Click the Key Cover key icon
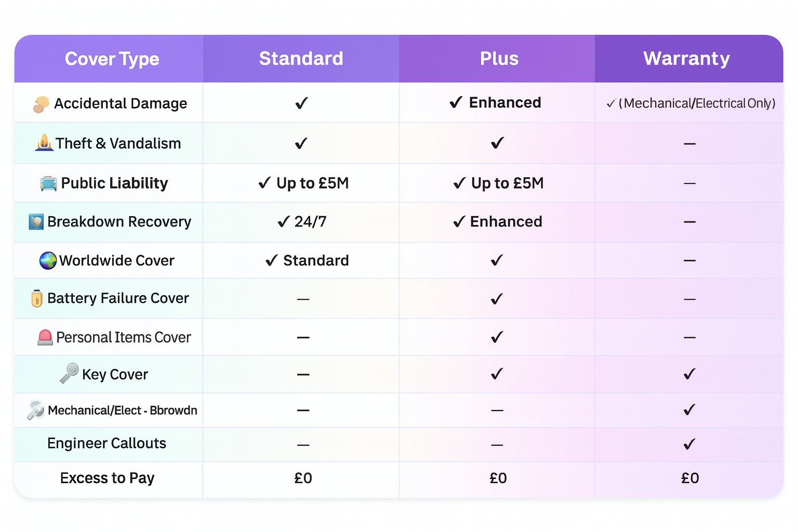Screen dimensions: 798x532 [69, 373]
